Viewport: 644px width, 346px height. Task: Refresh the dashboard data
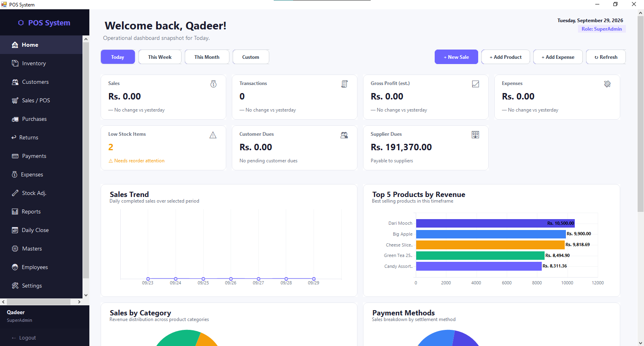tap(606, 57)
